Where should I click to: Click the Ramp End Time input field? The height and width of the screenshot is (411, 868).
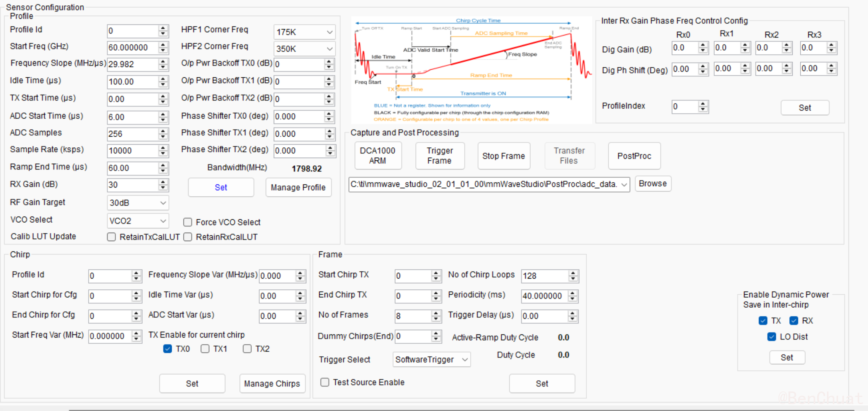click(x=132, y=168)
